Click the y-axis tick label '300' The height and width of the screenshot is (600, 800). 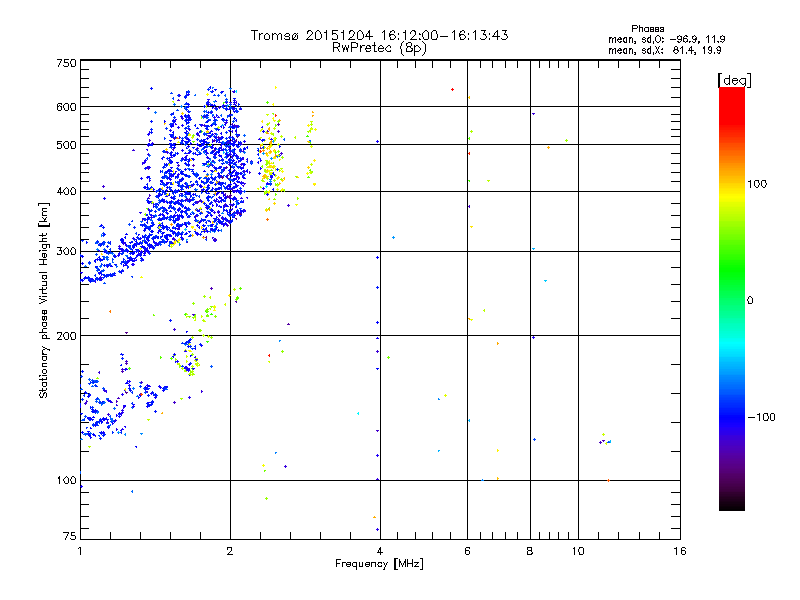pyautogui.click(x=66, y=252)
